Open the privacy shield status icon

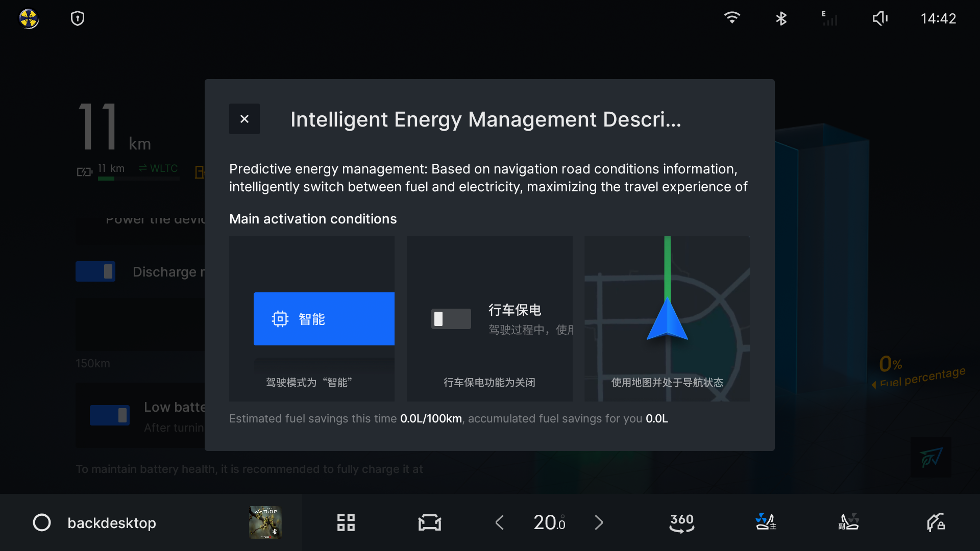point(78,19)
